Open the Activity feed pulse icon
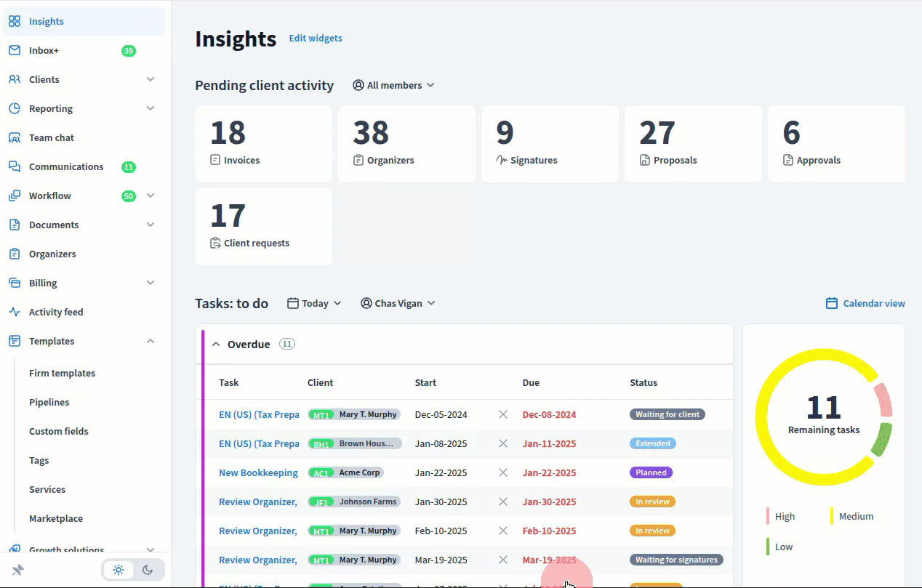 click(15, 312)
